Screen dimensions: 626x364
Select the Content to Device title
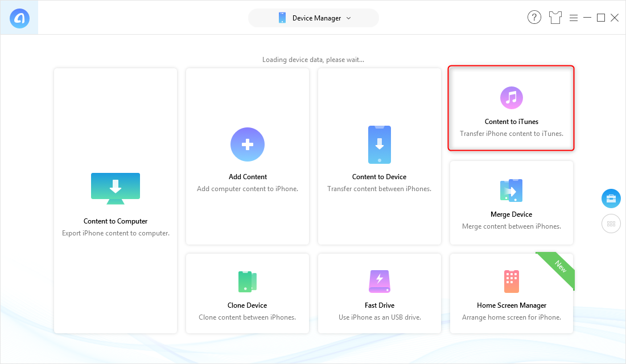tap(379, 177)
